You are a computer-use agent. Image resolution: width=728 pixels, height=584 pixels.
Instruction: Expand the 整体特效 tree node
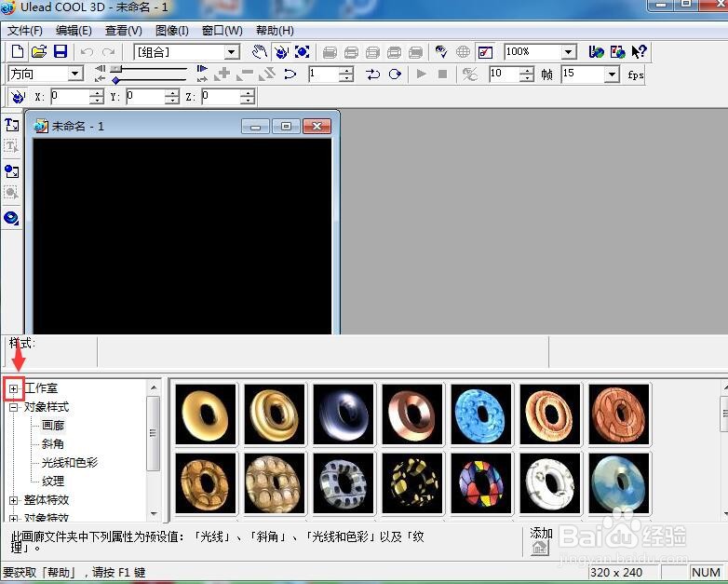(13, 500)
